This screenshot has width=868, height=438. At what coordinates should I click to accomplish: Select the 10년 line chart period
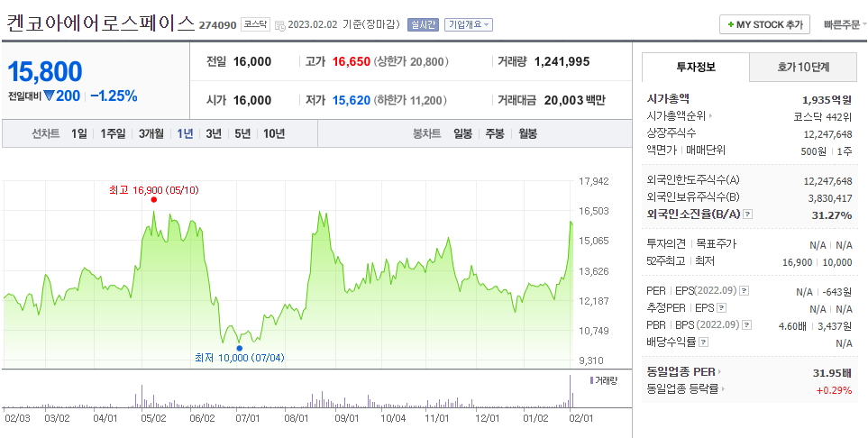[x=274, y=133]
